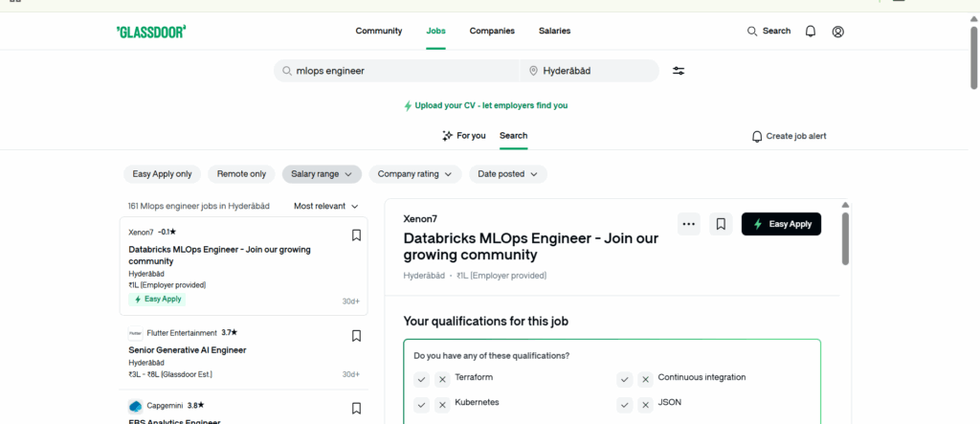Image resolution: width=980 pixels, height=424 pixels.
Task: Toggle the Easy Apply only filter
Action: click(162, 174)
